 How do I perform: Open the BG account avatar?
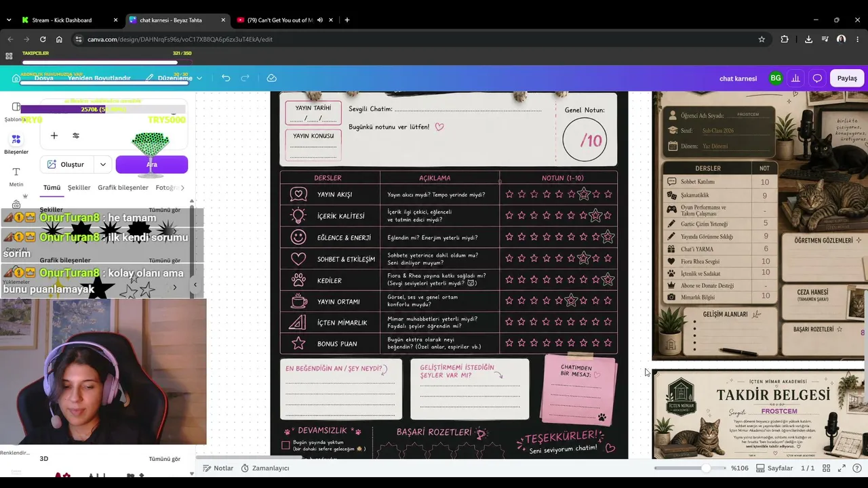coord(775,78)
